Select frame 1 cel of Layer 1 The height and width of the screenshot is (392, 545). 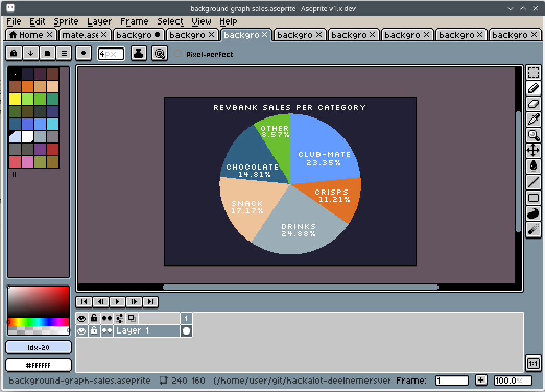click(186, 331)
